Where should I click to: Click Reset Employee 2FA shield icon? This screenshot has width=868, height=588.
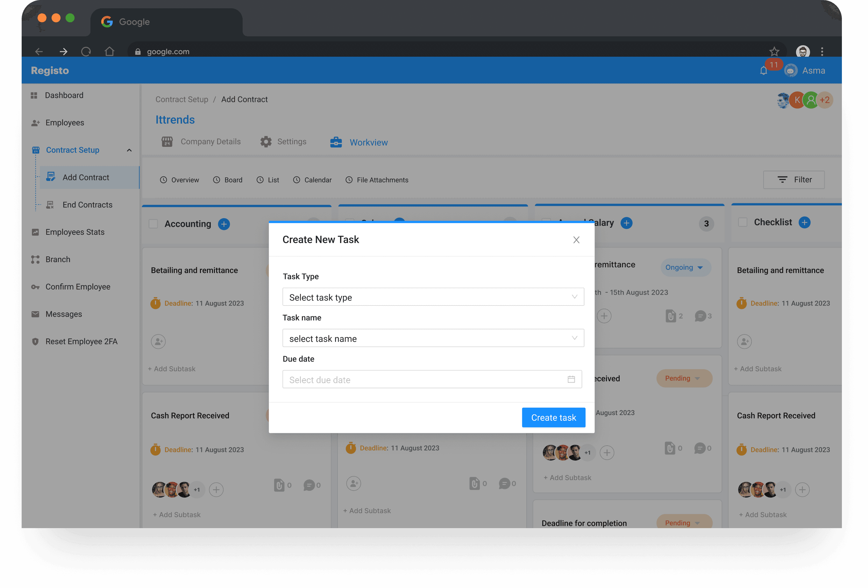tap(35, 341)
